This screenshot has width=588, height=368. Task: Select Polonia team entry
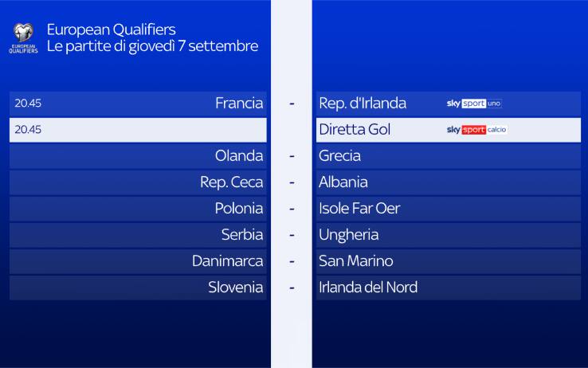coord(238,209)
